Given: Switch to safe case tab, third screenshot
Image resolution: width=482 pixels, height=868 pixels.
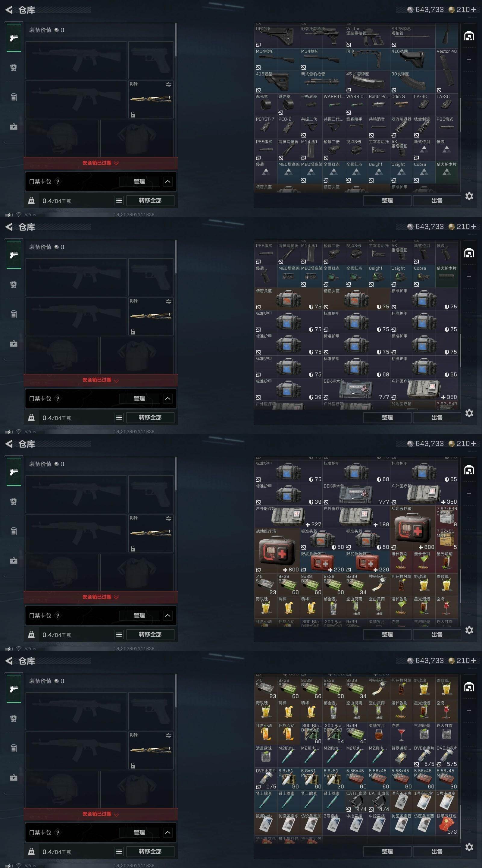Looking at the screenshot, I should pos(14,561).
